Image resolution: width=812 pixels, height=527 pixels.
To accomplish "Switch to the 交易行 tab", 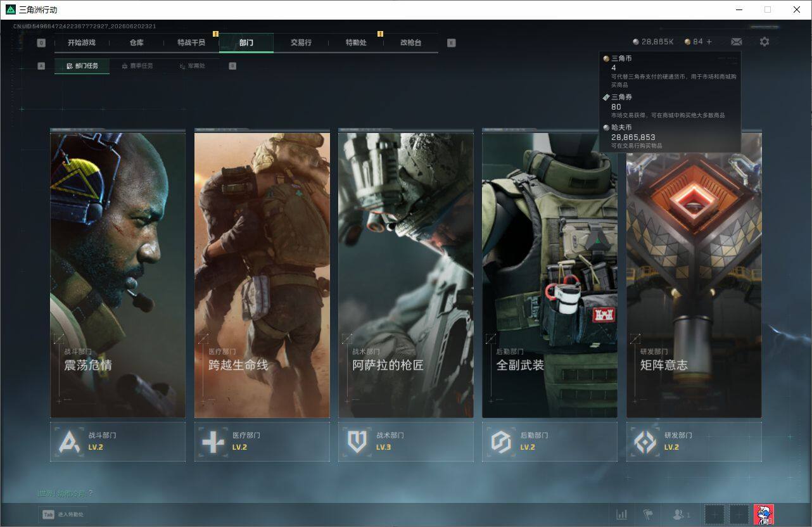I will 301,42.
